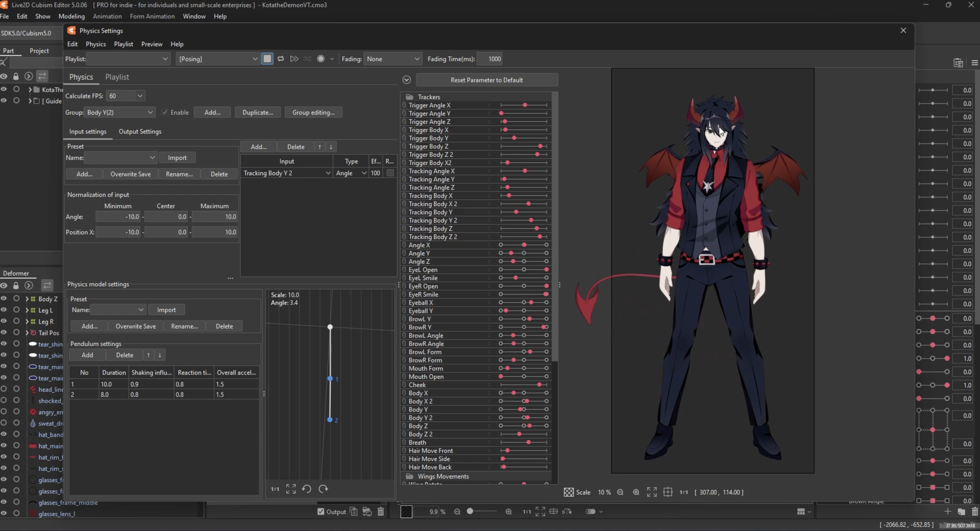
Task: Move input row up arrow
Action: tap(320, 147)
